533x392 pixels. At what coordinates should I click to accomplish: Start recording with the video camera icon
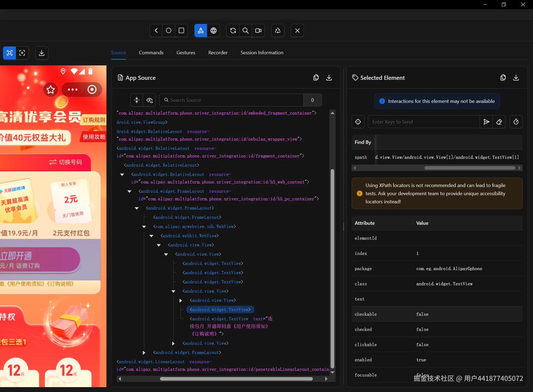click(258, 30)
